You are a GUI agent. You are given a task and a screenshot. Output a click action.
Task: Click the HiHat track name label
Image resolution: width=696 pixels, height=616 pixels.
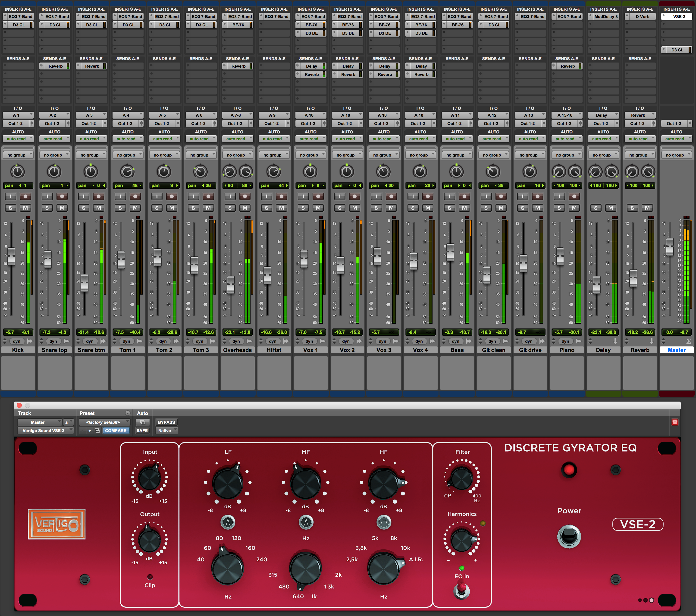(274, 350)
